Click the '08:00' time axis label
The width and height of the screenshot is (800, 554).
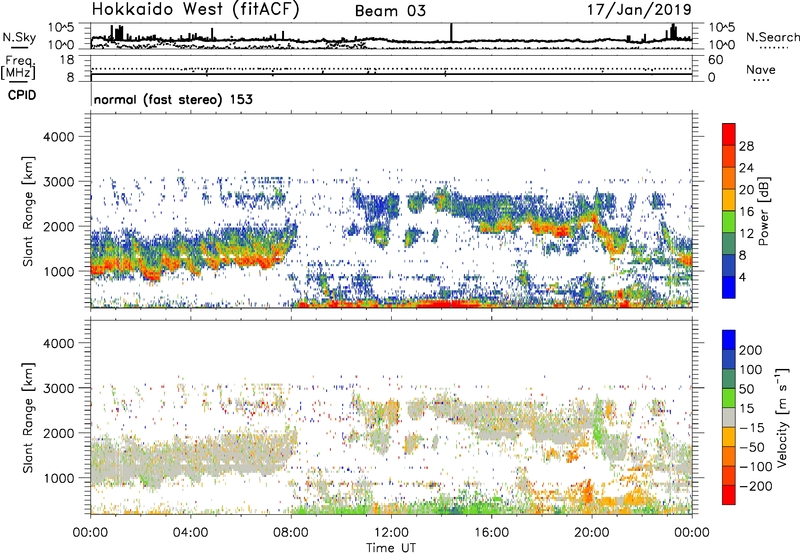click(291, 533)
